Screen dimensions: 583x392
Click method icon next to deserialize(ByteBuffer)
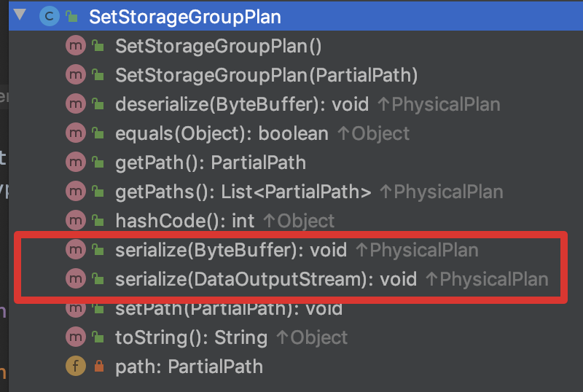click(75, 104)
